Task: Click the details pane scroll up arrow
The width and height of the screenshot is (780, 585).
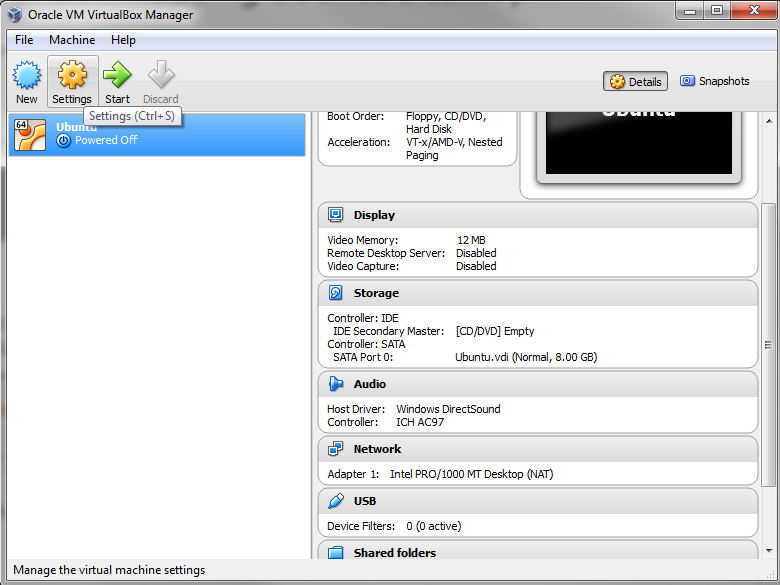Action: (x=769, y=121)
